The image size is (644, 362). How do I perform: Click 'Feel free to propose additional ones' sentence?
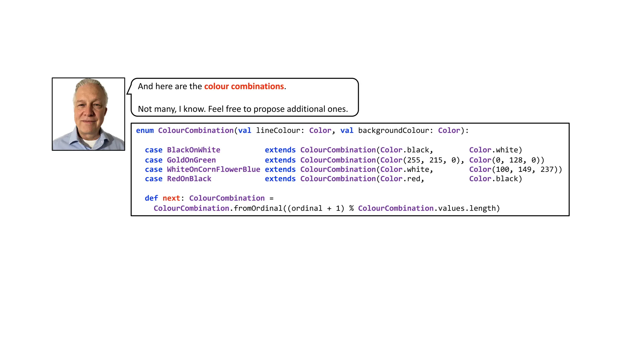278,109
